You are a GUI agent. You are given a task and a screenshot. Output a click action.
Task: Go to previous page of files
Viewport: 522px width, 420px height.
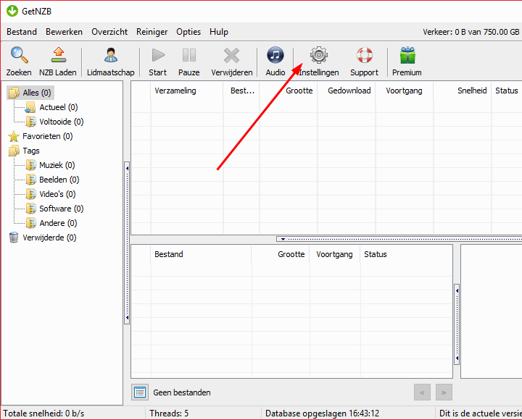coord(422,392)
